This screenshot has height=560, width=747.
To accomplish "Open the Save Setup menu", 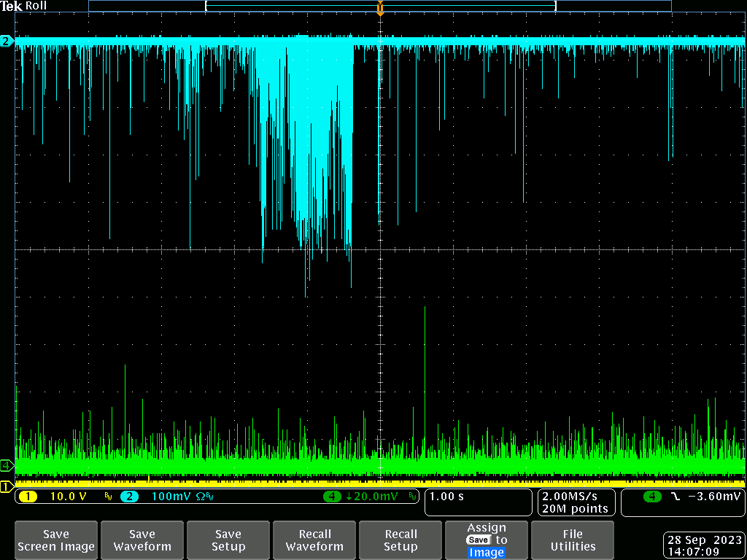I will (x=228, y=540).
